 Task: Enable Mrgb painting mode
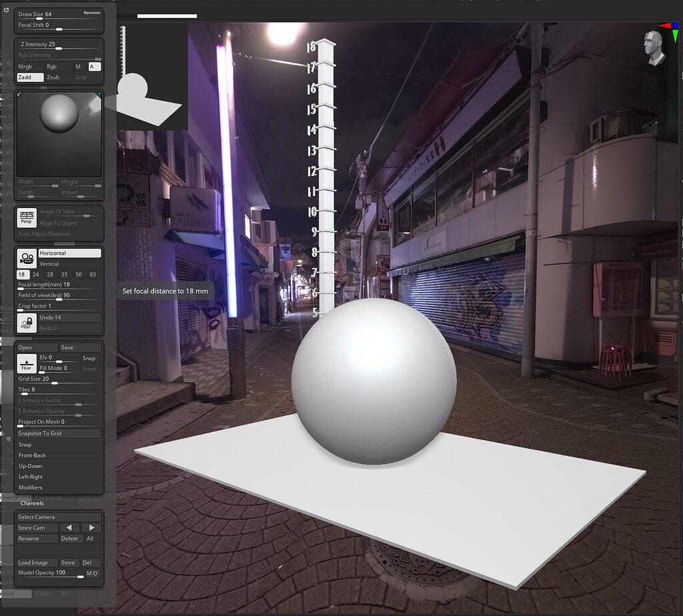click(29, 67)
